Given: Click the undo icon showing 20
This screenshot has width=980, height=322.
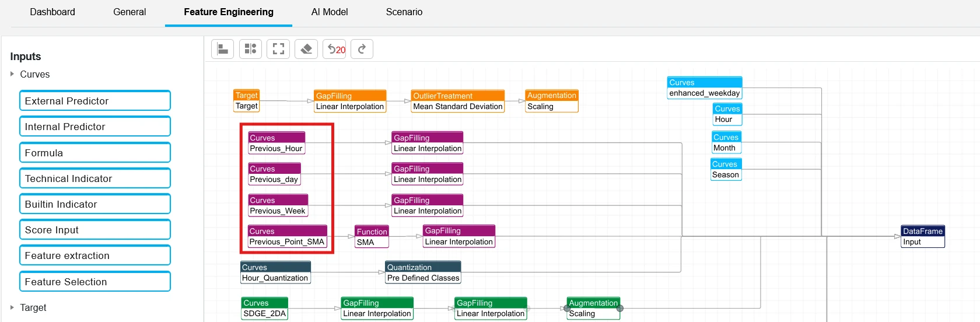Looking at the screenshot, I should (x=334, y=49).
